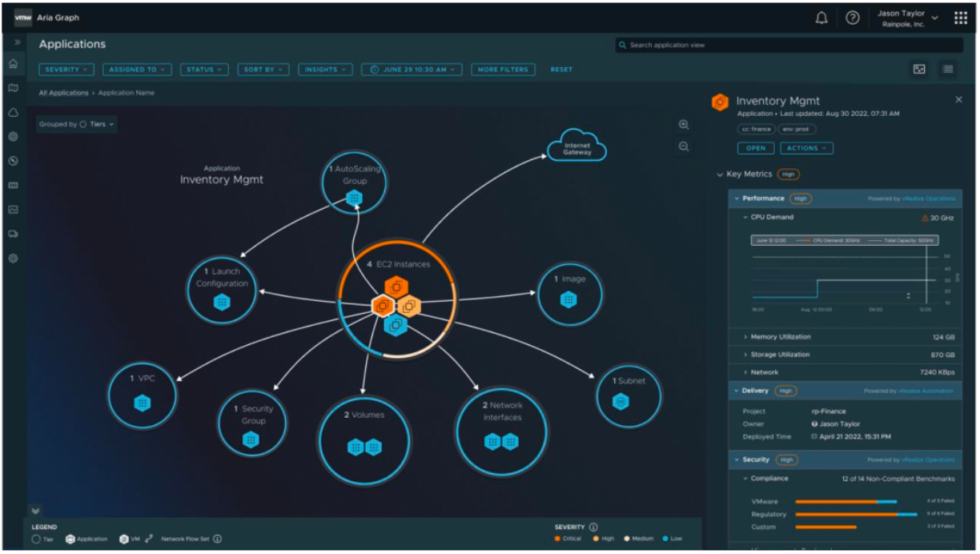Open the Severity filter dropdown
The height and width of the screenshot is (554, 980).
pos(65,70)
